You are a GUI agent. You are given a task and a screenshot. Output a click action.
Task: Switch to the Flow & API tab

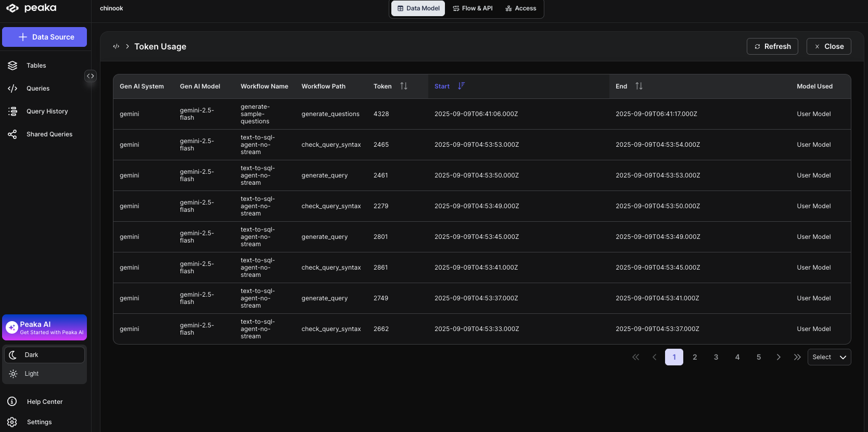[473, 8]
